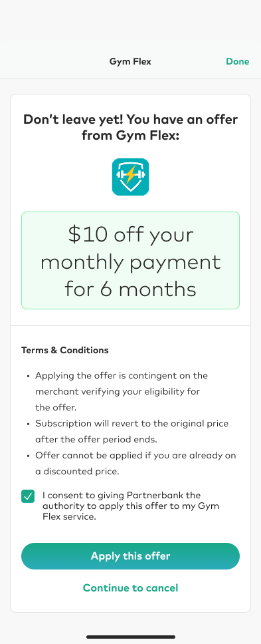The image size is (261, 644).
Task: Untick the Partnerbank consent checkbox
Action: (28, 496)
